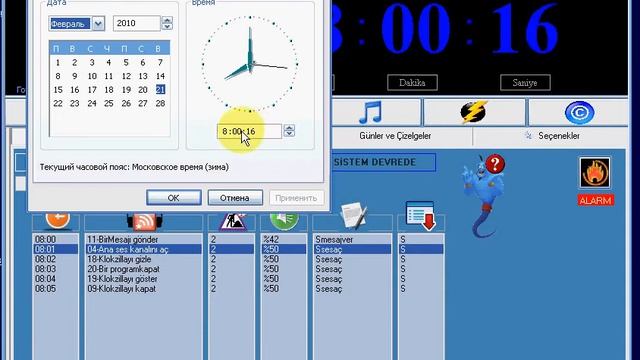This screenshot has width=640, height=360.
Task: Select the 08:00 time row
Action: pyautogui.click(x=55, y=240)
